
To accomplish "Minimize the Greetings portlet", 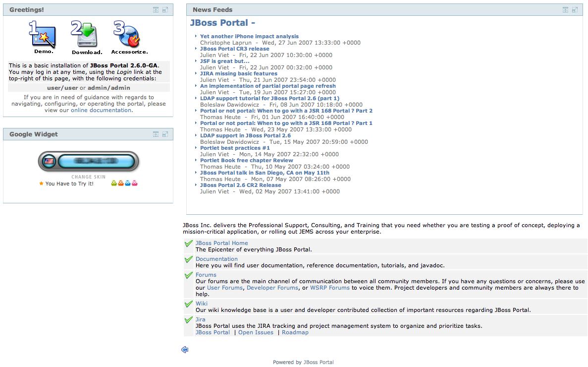I will 156,10.
